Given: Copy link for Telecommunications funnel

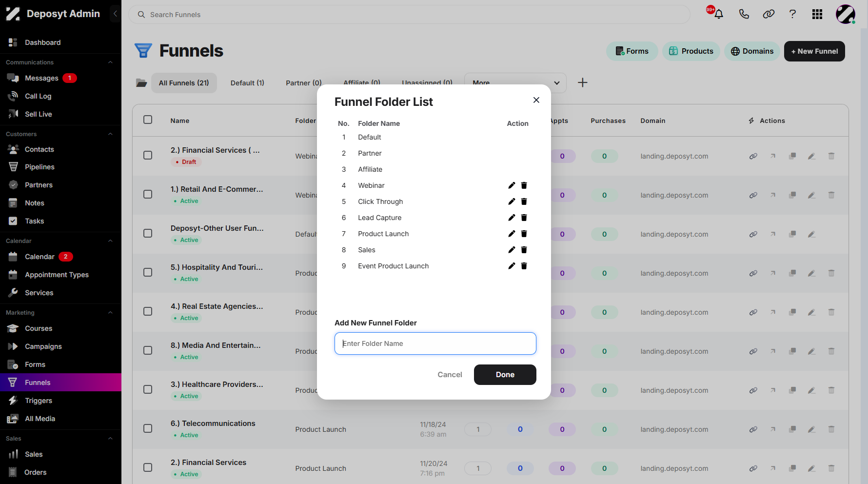Looking at the screenshot, I should click(753, 429).
